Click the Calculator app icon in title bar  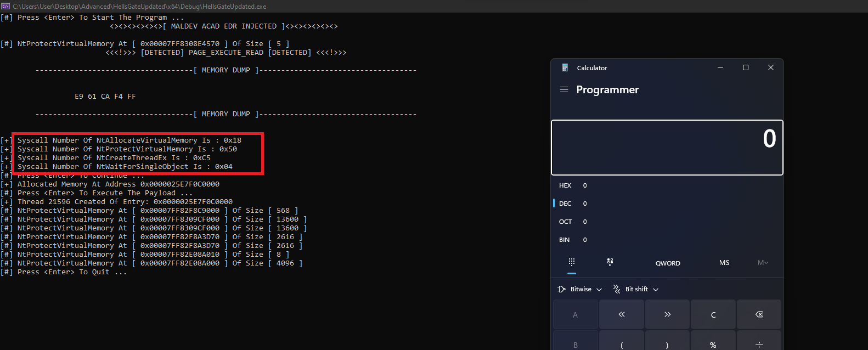[x=565, y=67]
